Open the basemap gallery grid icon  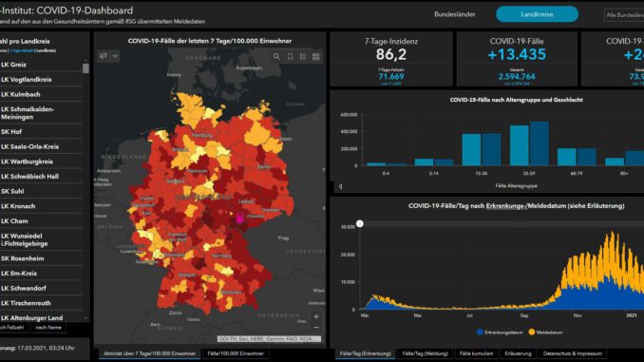click(316, 57)
